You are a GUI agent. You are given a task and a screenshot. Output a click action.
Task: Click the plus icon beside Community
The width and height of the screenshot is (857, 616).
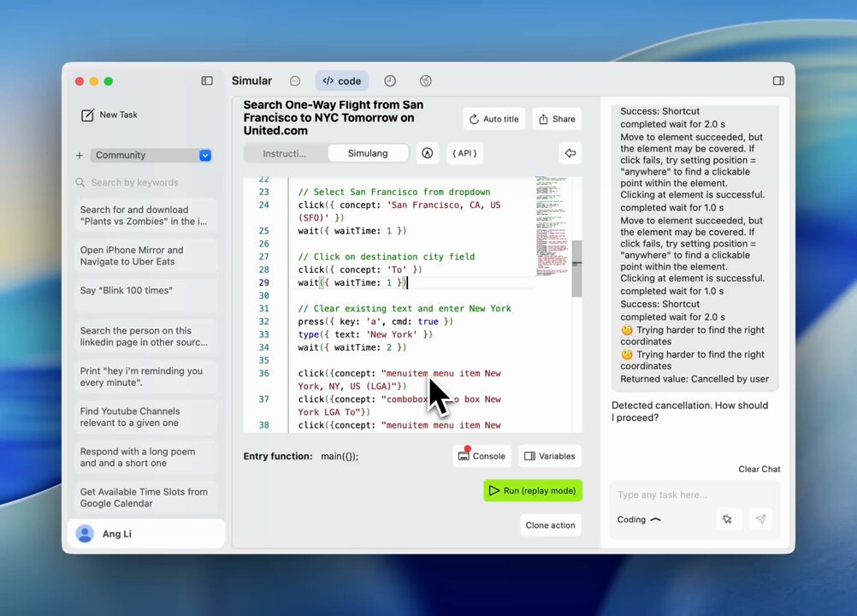pyautogui.click(x=80, y=155)
